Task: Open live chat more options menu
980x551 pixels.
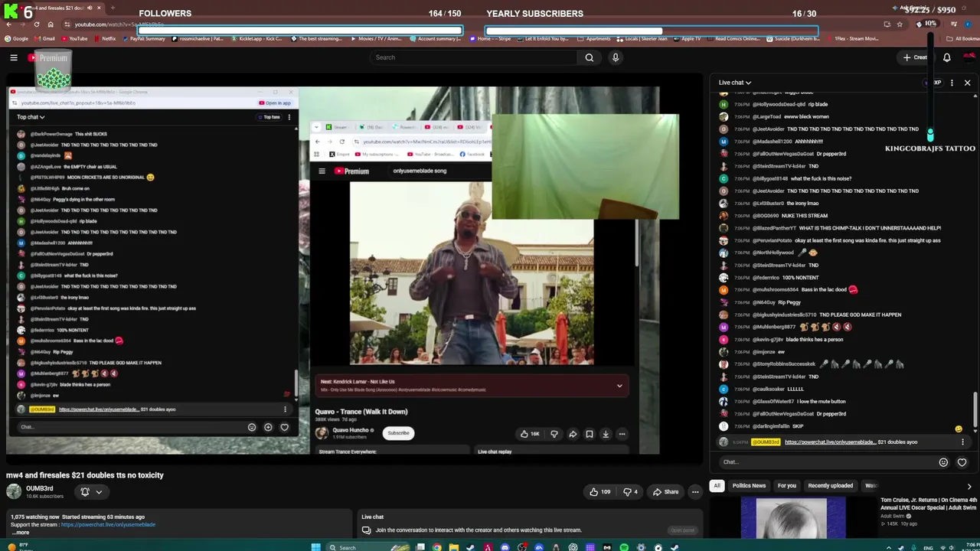Action: pos(952,83)
